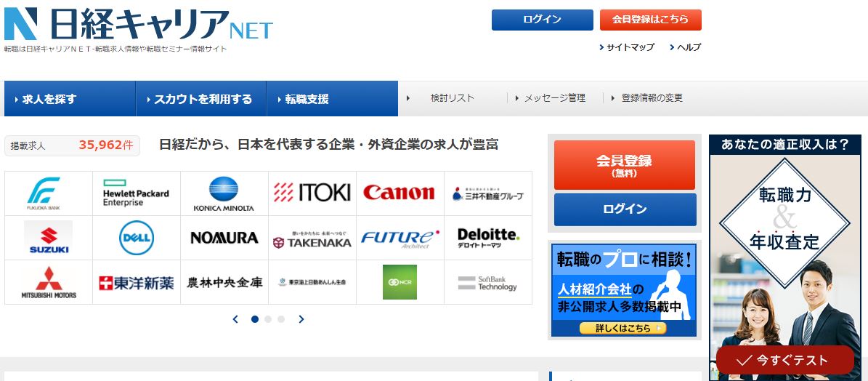Select the ITOKI company logo
Image resolution: width=868 pixels, height=381 pixels.
pos(312,192)
